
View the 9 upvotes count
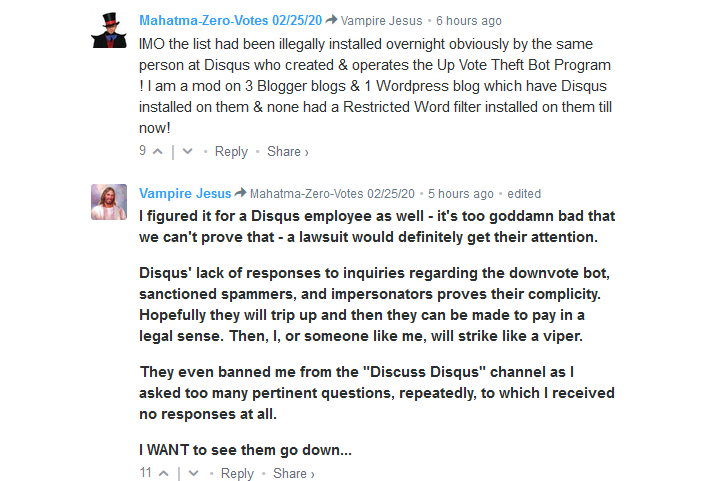(x=143, y=150)
